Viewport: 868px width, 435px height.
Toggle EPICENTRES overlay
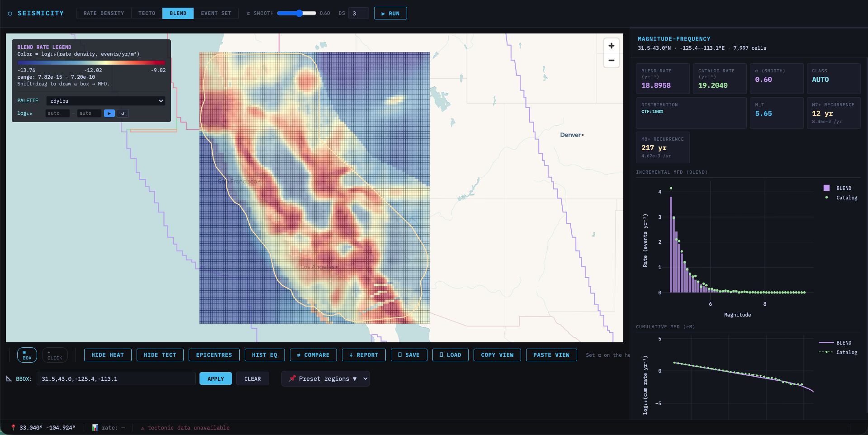[x=214, y=355]
